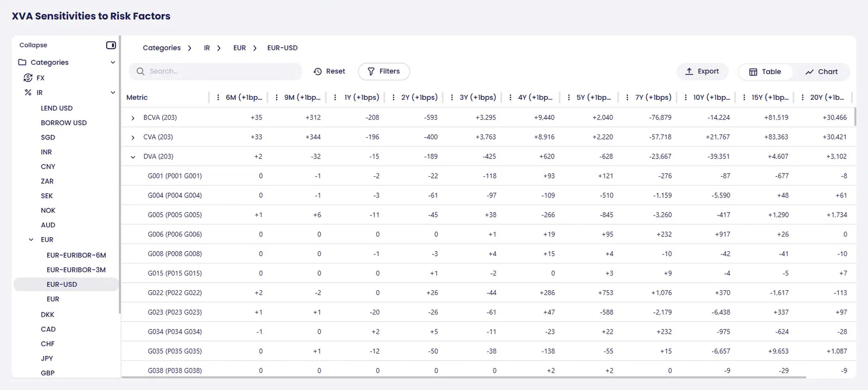Click the Collapse sidebar label

(x=33, y=45)
